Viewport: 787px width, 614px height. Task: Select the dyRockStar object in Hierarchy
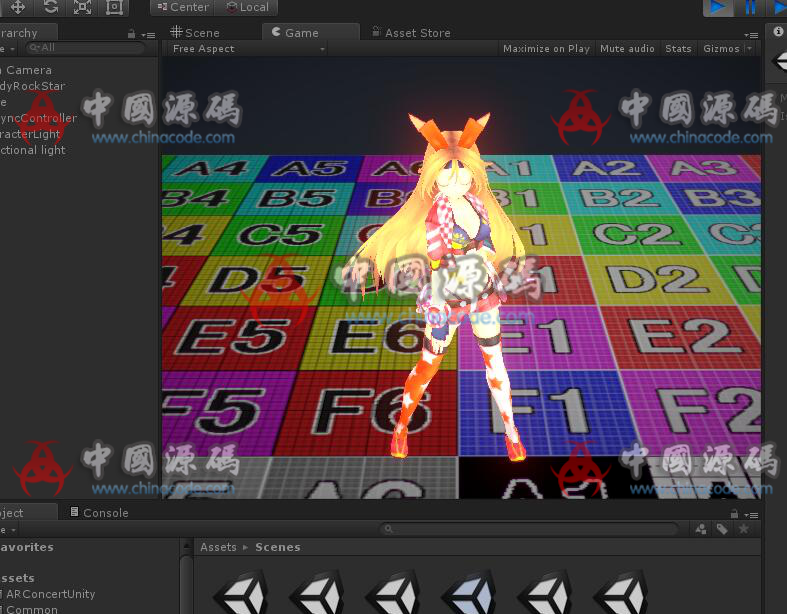coord(32,86)
